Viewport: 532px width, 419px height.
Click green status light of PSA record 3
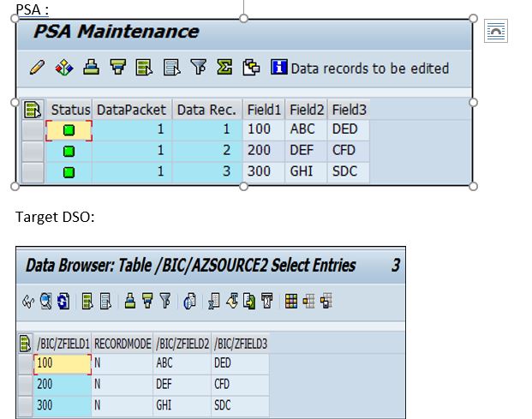pos(69,172)
